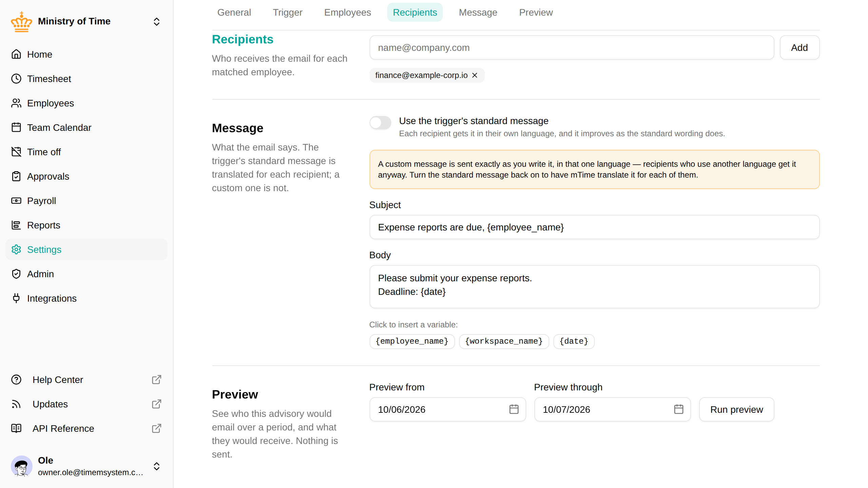Click the API Reference book icon
Screen dimensions: 868x488
click(x=16, y=428)
